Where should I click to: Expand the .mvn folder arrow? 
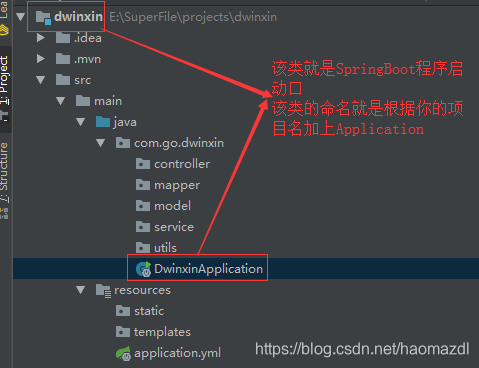(41, 59)
